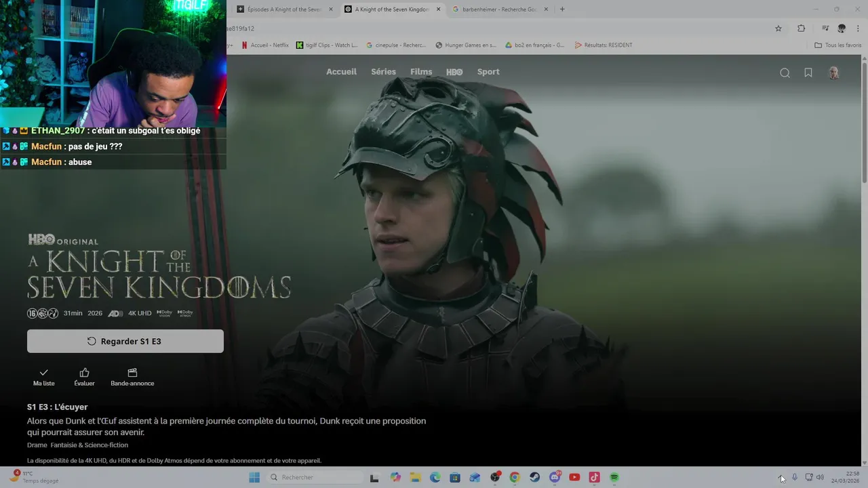Open the Hunger Games bookmark
This screenshot has height=488, width=868.
point(466,45)
